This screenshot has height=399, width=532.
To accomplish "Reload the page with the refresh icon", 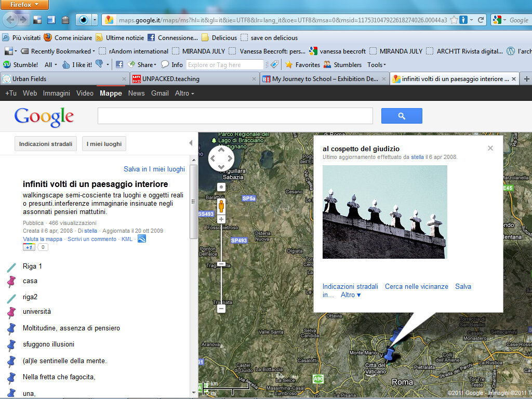I will click(481, 20).
